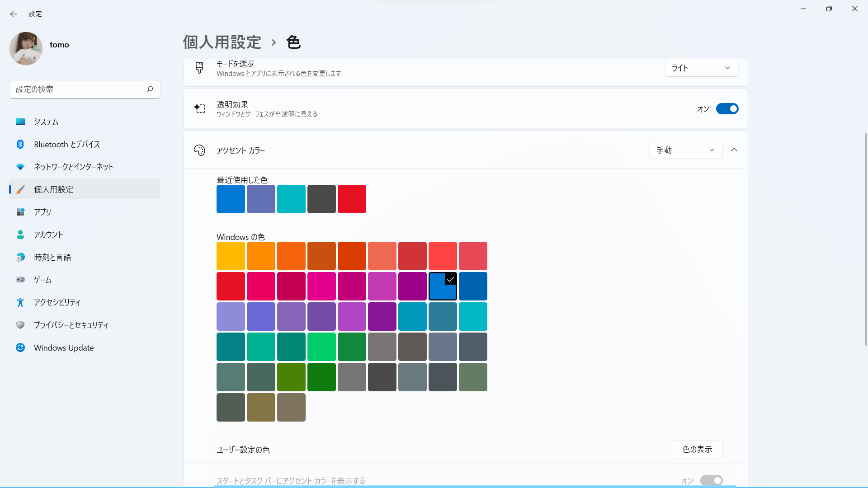This screenshot has width=868, height=488.
Task: Click the Windows Update refresh icon
Action: coord(20,347)
